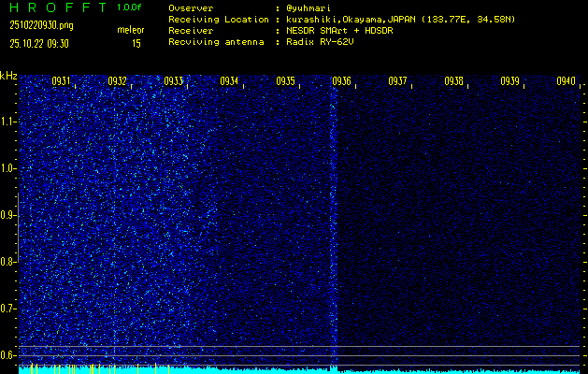Viewport: 588px width, 374px height.
Task: Click the 1.0 kHz axis label
Action: [7, 168]
